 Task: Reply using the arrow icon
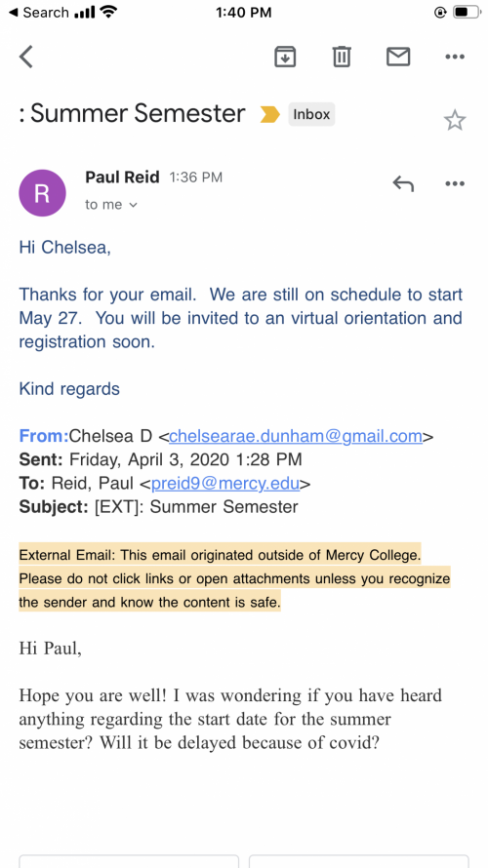click(403, 183)
